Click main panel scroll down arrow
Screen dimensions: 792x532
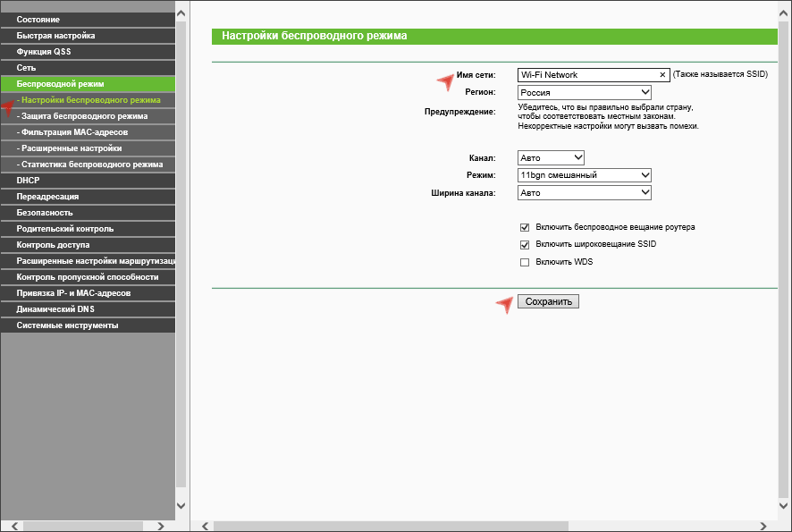tap(784, 505)
